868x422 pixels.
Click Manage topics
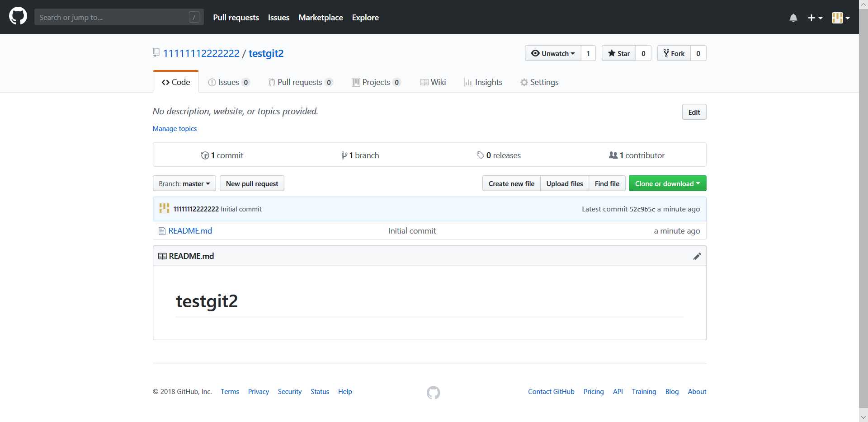point(175,129)
